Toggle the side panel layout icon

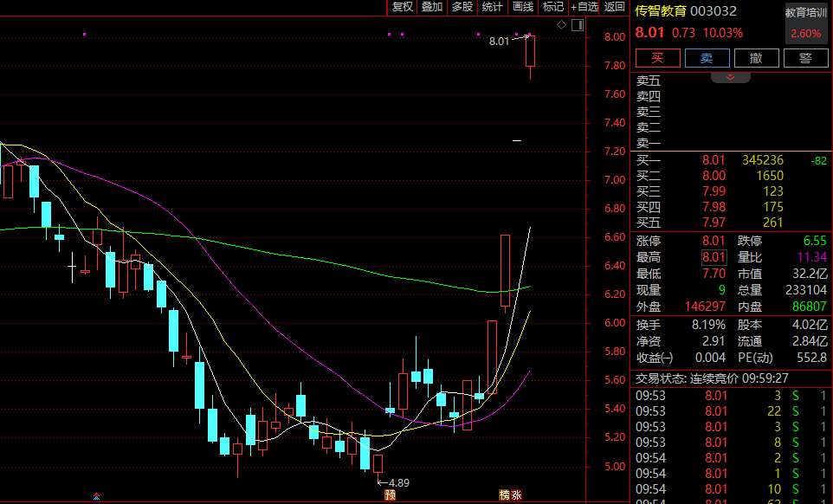(578, 25)
